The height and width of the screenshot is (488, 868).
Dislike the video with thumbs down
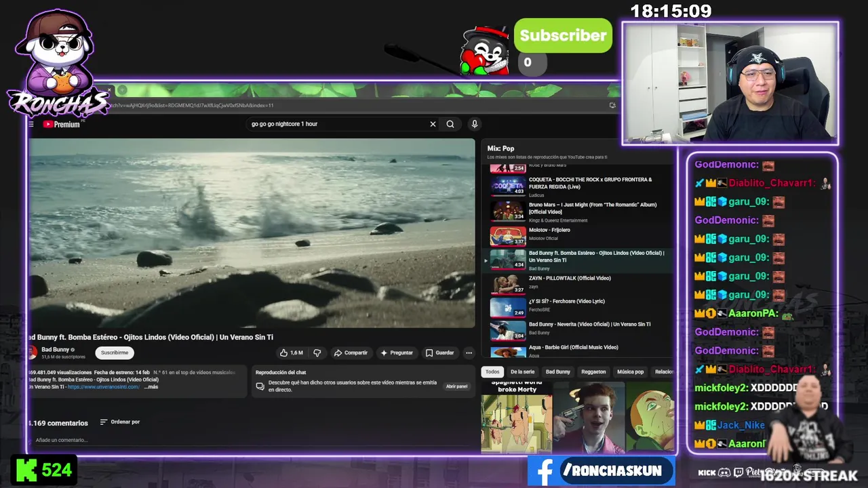click(317, 352)
